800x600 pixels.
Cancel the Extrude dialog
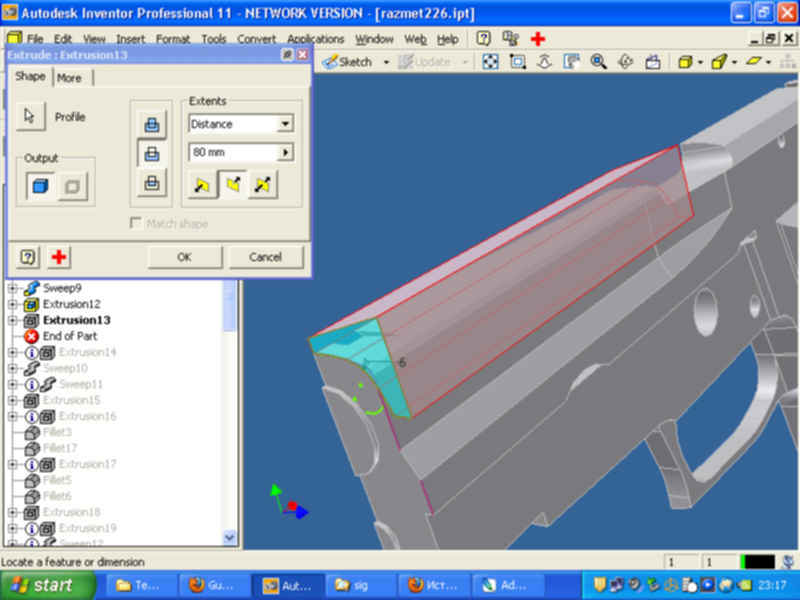(265, 257)
